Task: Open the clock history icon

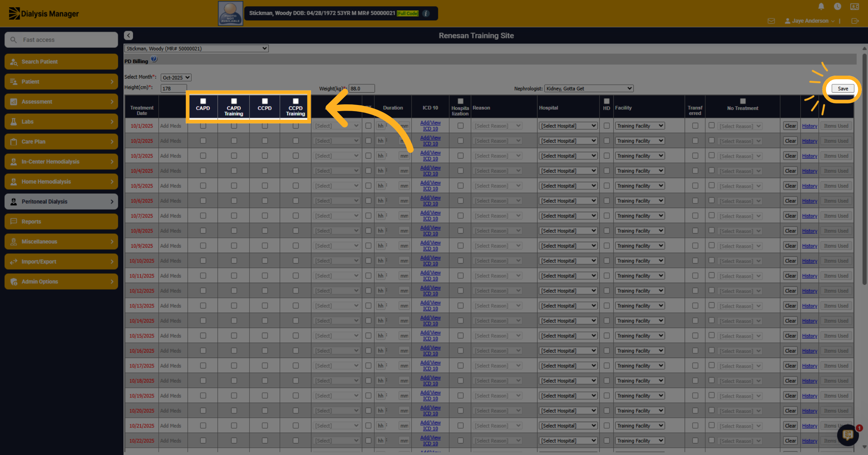Action: [837, 7]
